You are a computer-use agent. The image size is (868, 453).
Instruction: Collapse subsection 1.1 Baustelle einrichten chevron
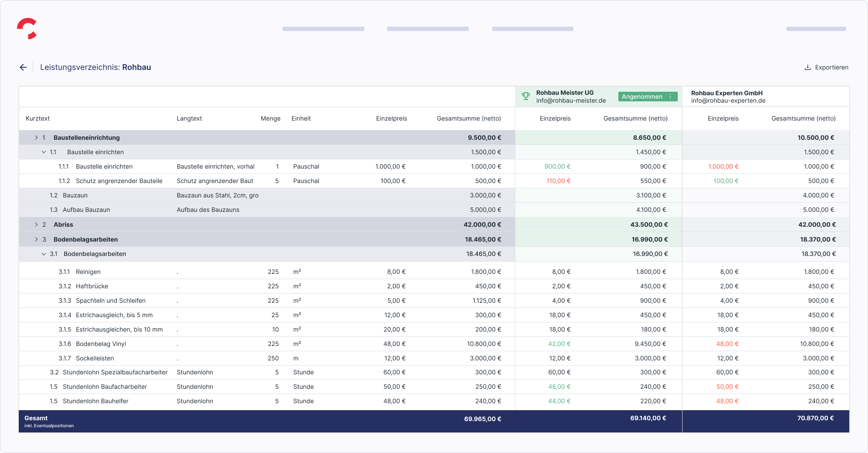click(x=44, y=152)
